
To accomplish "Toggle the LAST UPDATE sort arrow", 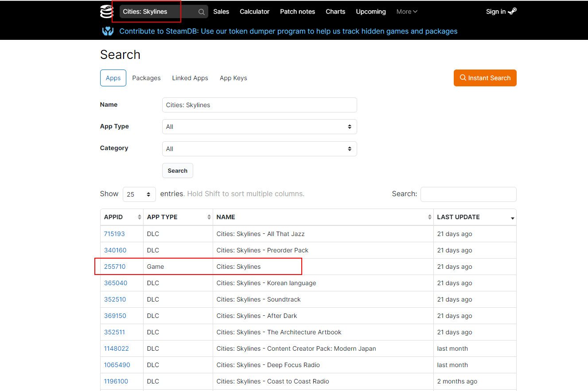I will pyautogui.click(x=513, y=218).
